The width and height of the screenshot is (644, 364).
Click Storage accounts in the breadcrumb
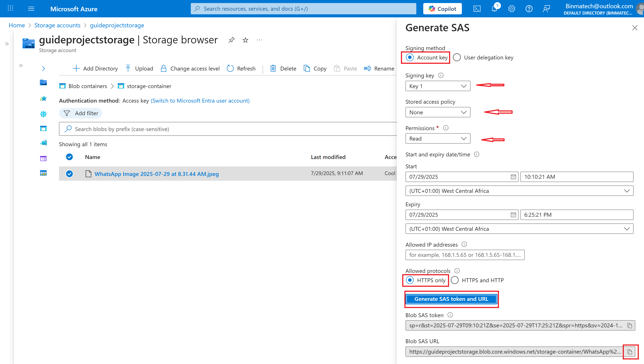tap(57, 25)
